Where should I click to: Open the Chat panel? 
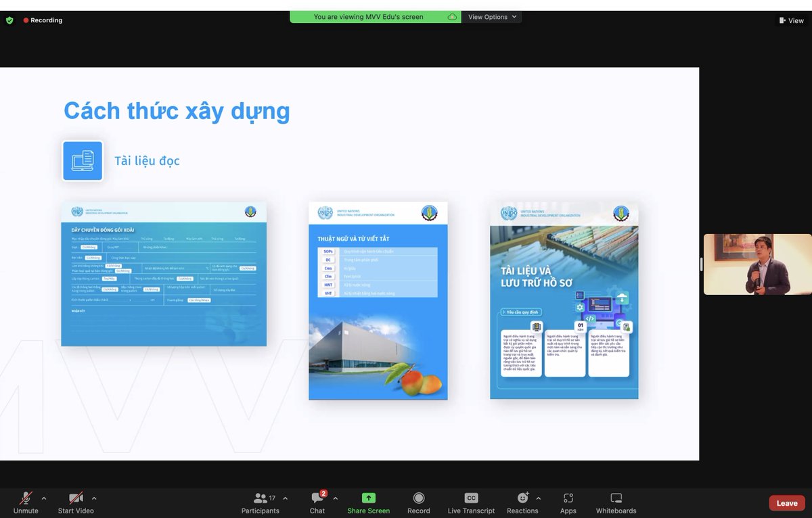pyautogui.click(x=317, y=503)
